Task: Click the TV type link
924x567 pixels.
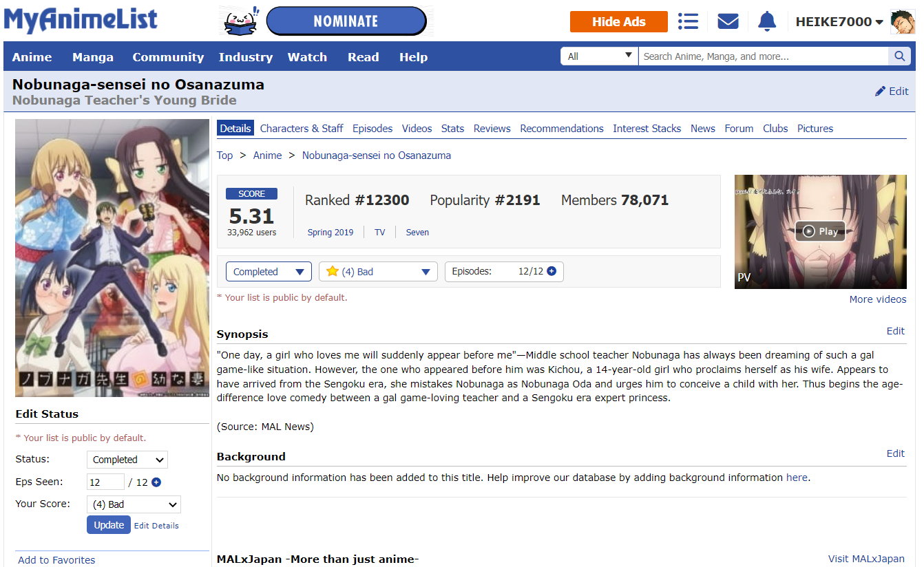Action: [380, 233]
